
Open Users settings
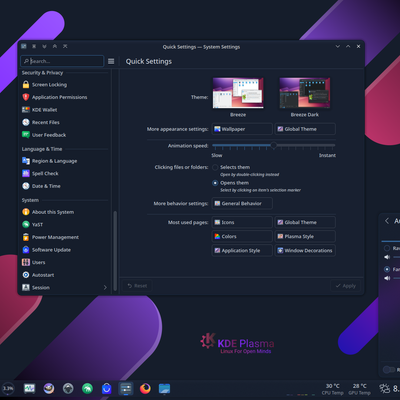[x=65, y=262]
